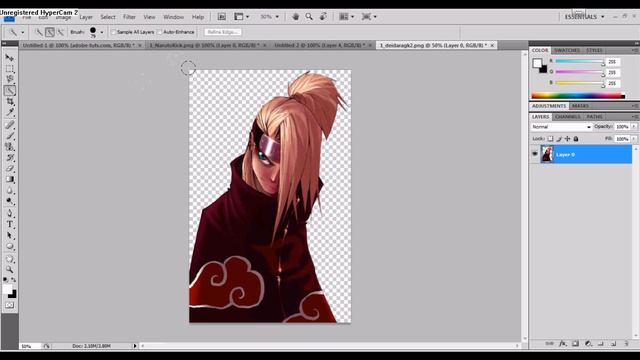The width and height of the screenshot is (640, 360).
Task: Toggle Quick Mask mode
Action: [x=9, y=305]
